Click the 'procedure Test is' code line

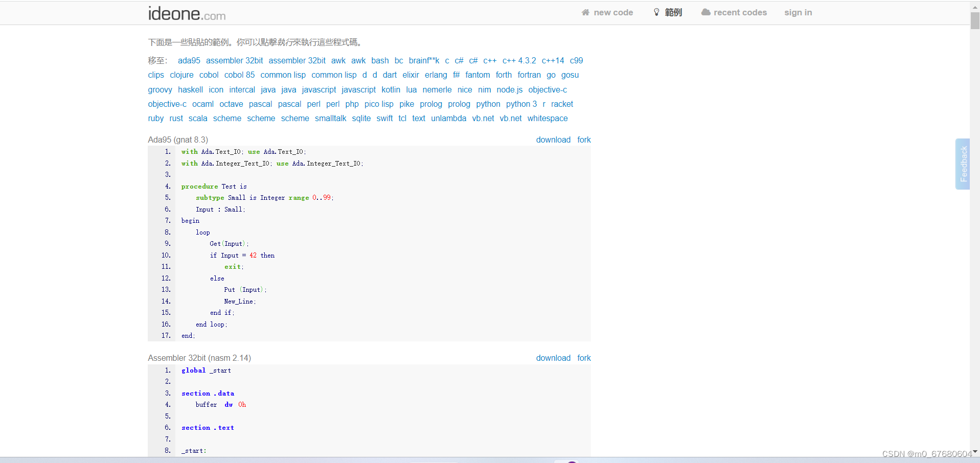(x=214, y=187)
